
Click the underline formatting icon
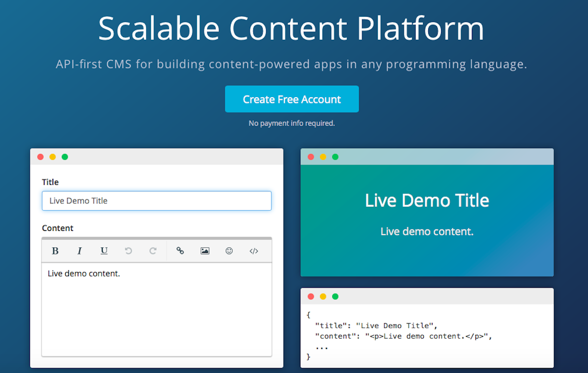[104, 251]
